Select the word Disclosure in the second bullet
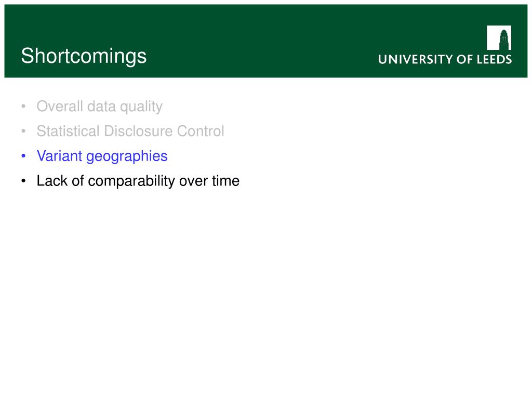 [x=138, y=131]
